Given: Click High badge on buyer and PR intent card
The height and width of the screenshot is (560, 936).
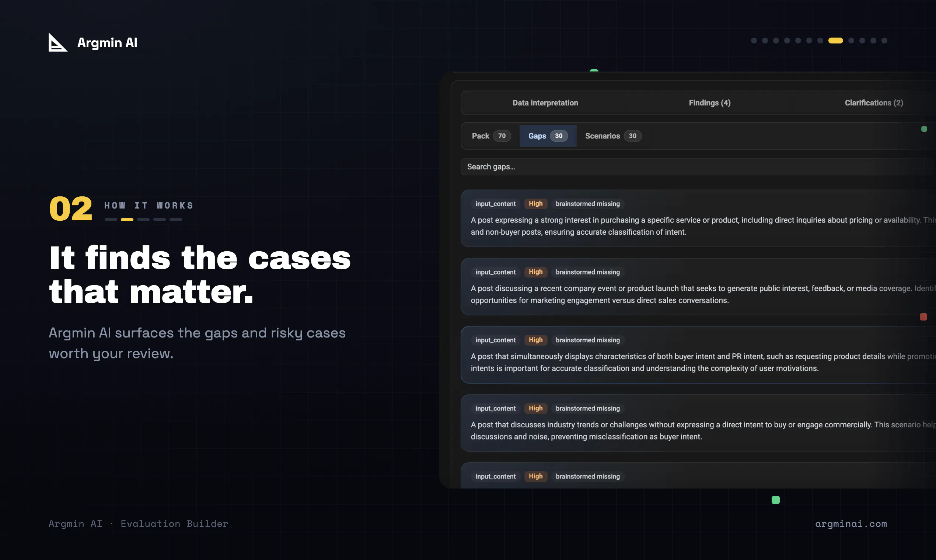Looking at the screenshot, I should point(535,340).
